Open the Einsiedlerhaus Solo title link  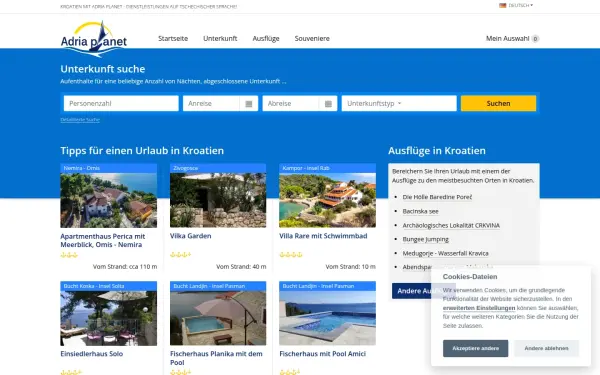point(92,354)
